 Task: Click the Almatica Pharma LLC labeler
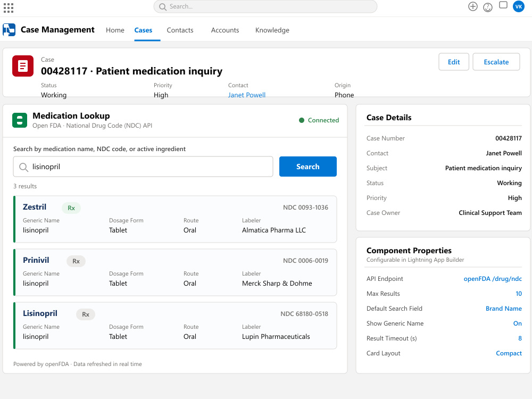274,230
